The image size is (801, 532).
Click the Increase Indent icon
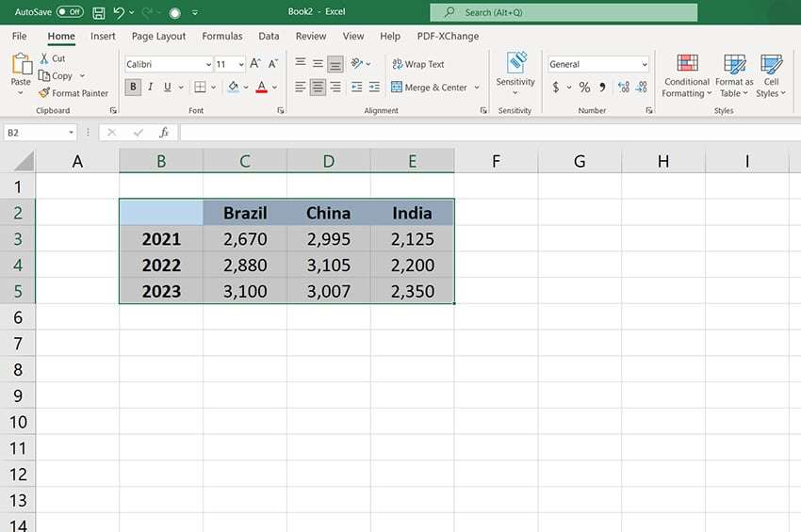pyautogui.click(x=374, y=88)
